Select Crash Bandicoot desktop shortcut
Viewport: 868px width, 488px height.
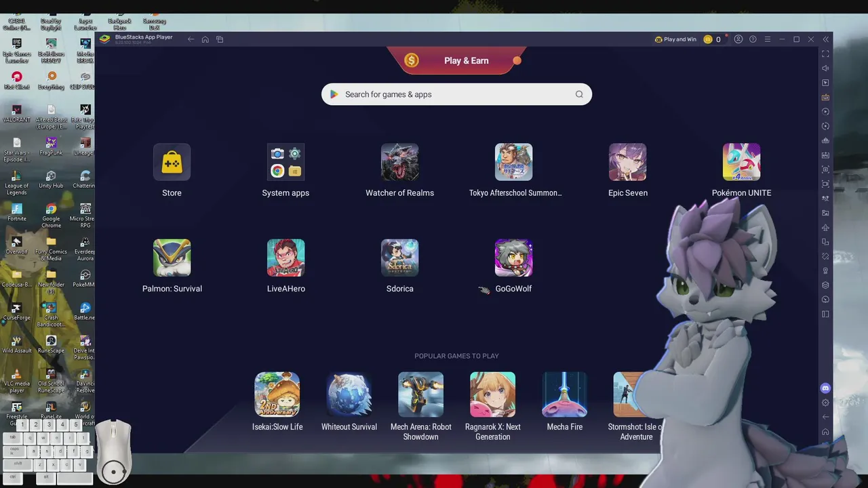click(x=51, y=314)
